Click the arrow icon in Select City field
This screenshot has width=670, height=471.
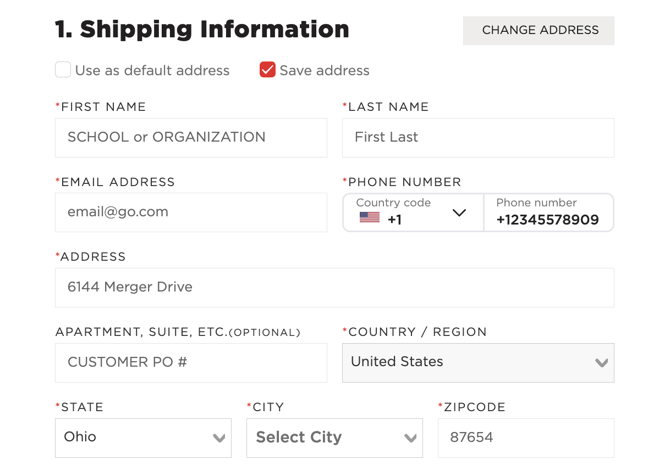tap(410, 438)
